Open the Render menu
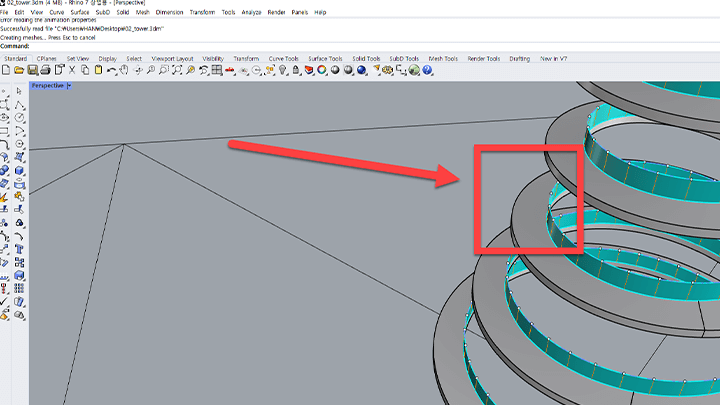Screen dimensions: 720x405 [276, 12]
